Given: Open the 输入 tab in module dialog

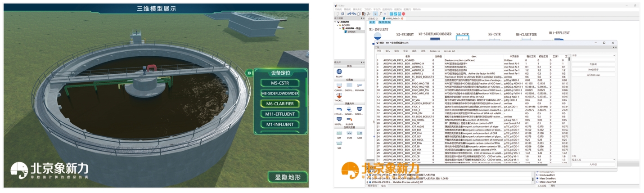Looking at the screenshot, I should (387, 51).
